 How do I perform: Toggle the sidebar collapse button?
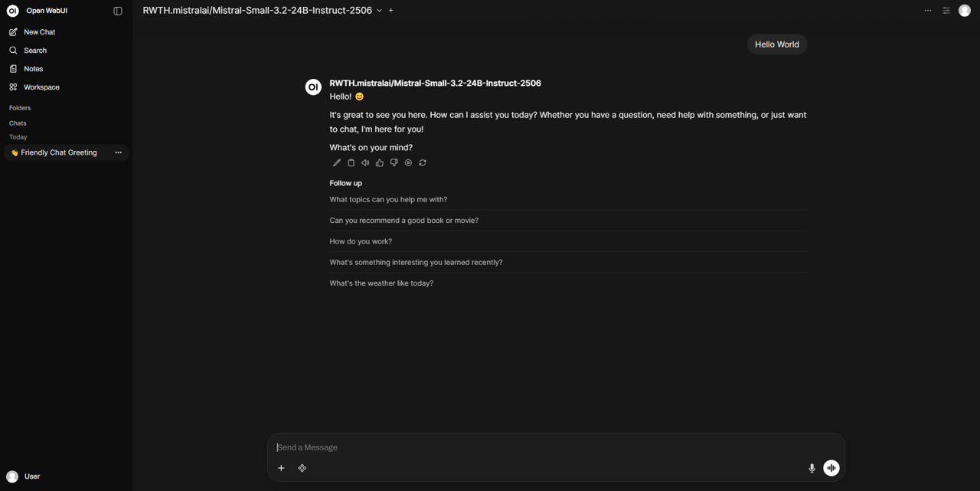tap(118, 11)
